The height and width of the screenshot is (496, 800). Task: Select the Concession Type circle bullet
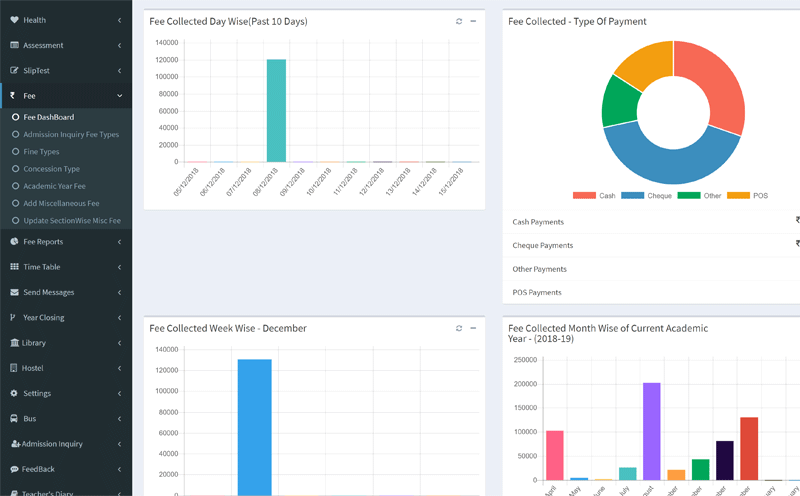click(15, 168)
